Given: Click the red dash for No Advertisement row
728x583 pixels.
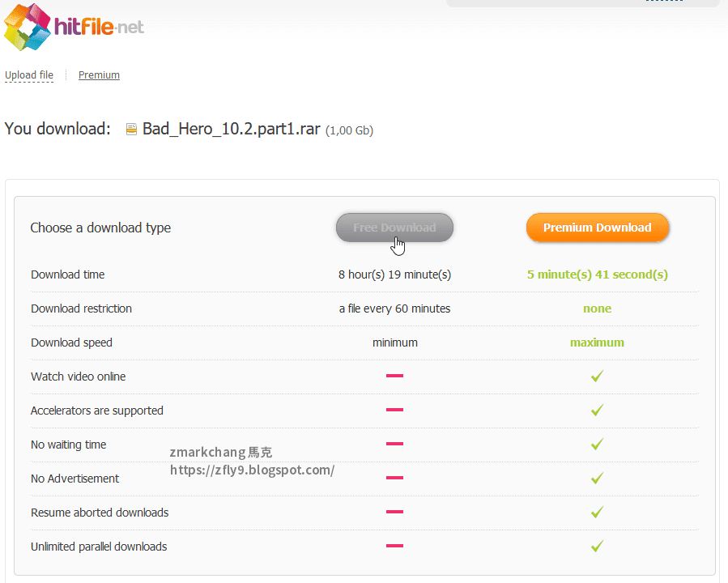Looking at the screenshot, I should (394, 478).
